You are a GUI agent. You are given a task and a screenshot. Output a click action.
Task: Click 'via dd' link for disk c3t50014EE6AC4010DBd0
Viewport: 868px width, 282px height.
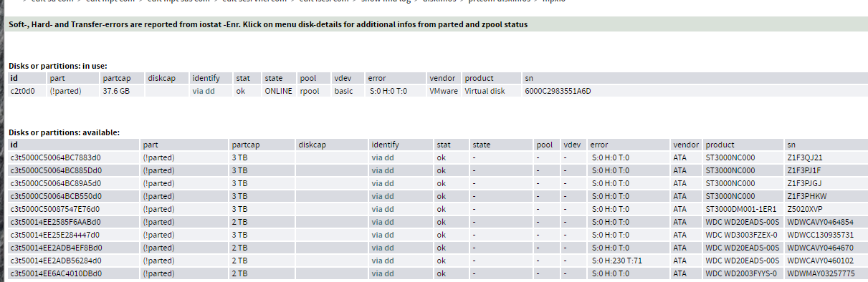(382, 273)
